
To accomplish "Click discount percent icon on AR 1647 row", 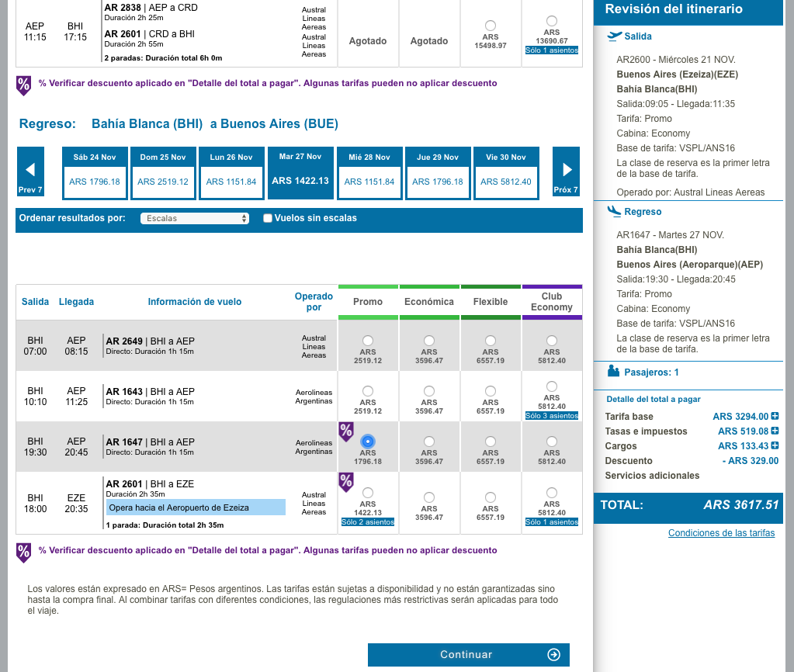I will [x=346, y=431].
